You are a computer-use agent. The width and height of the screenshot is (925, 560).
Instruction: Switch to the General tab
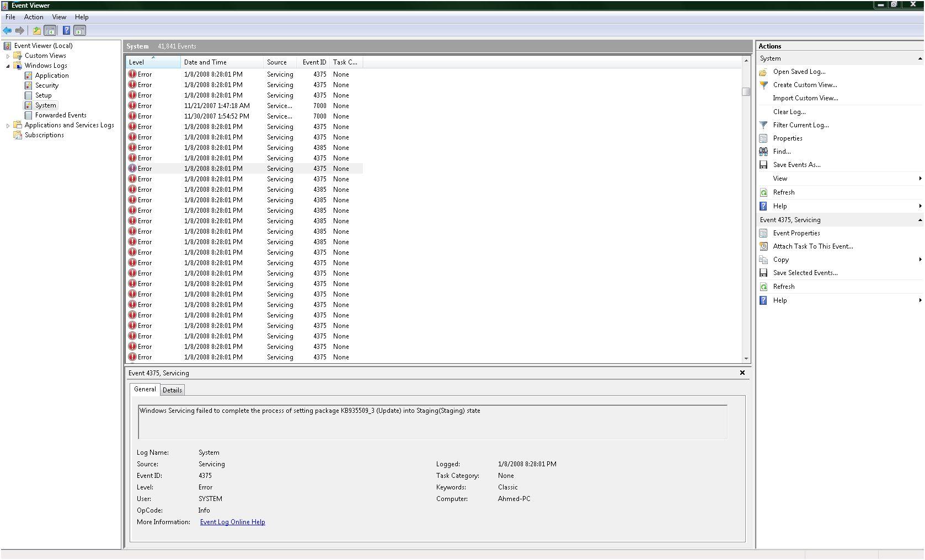pos(145,389)
